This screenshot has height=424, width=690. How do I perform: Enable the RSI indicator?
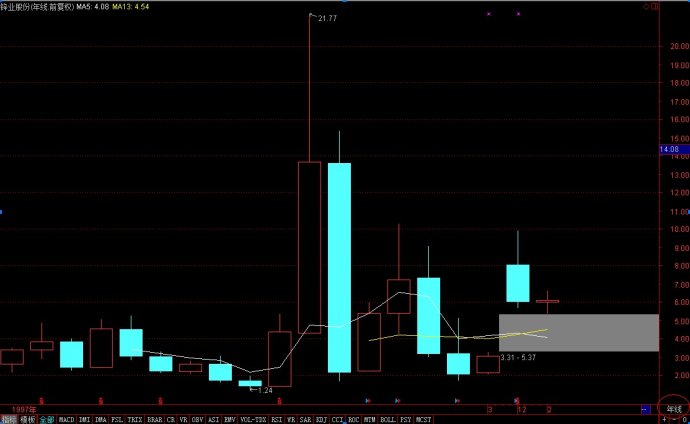275,419
